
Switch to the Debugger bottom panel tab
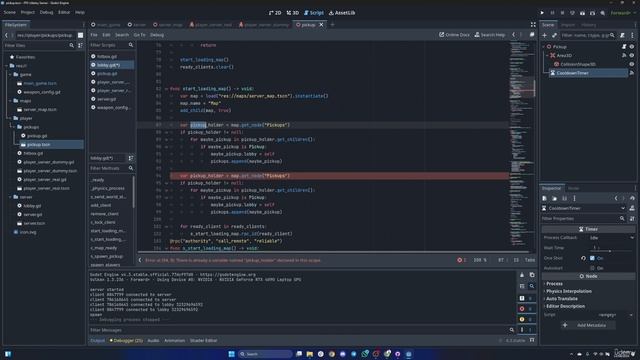click(126, 340)
